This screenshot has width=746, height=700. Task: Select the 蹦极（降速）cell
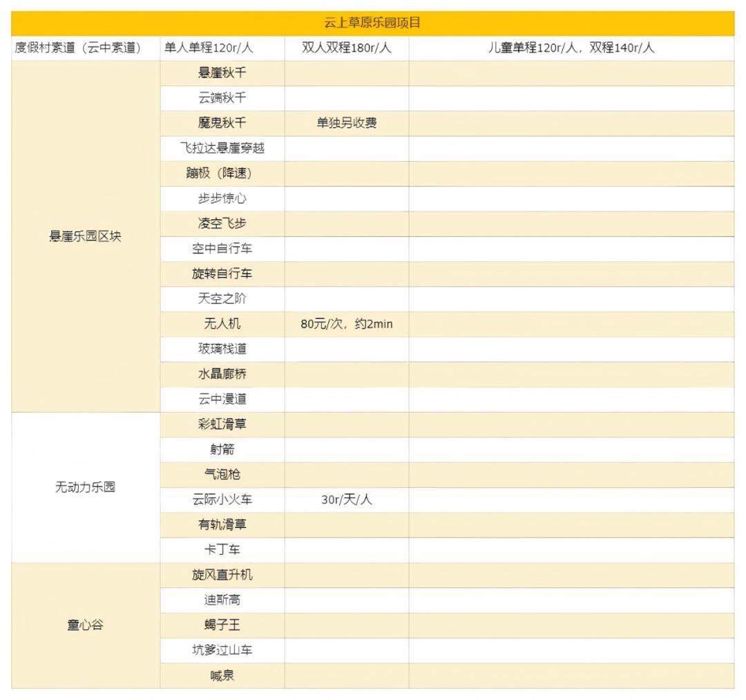(x=222, y=173)
